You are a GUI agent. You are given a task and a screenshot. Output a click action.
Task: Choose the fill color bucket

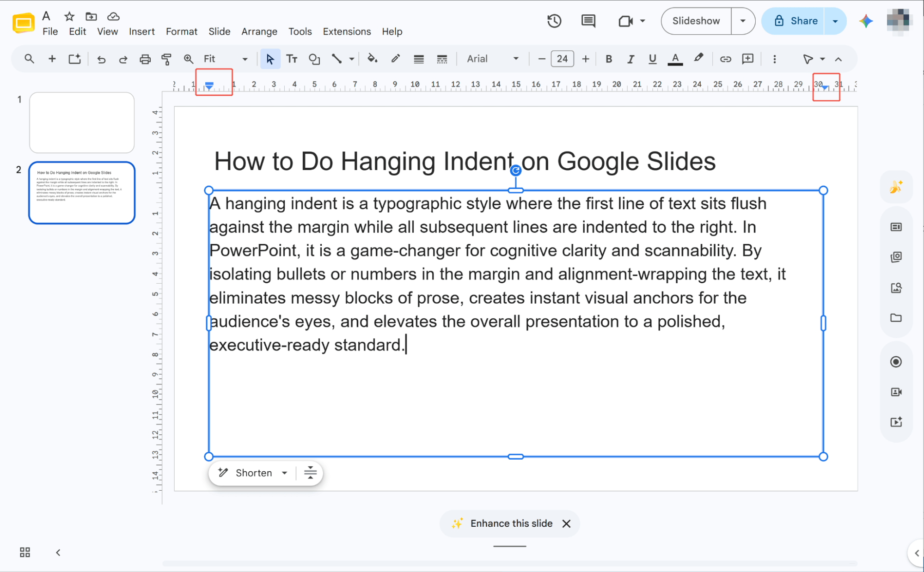[x=372, y=59]
